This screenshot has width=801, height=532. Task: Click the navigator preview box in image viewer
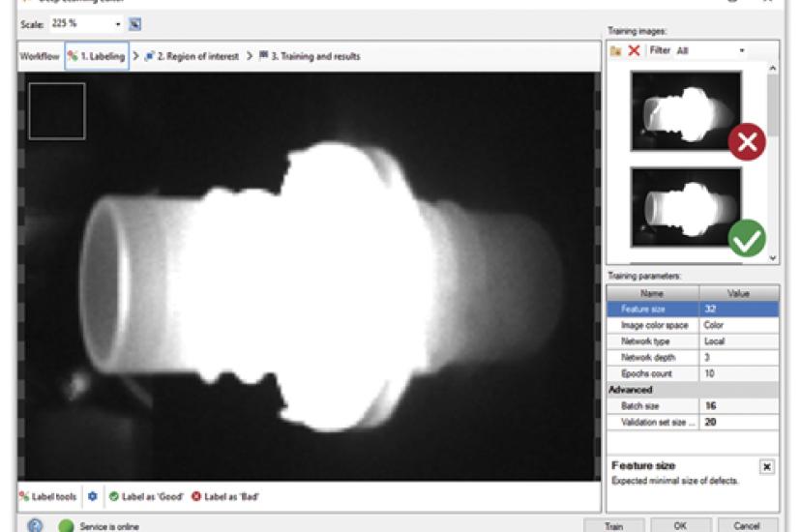click(x=57, y=111)
